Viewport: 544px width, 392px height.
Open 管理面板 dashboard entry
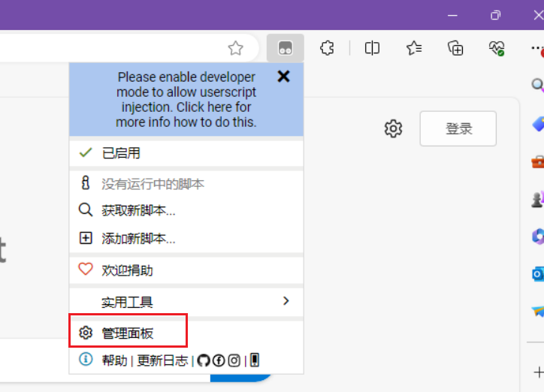coord(128,333)
